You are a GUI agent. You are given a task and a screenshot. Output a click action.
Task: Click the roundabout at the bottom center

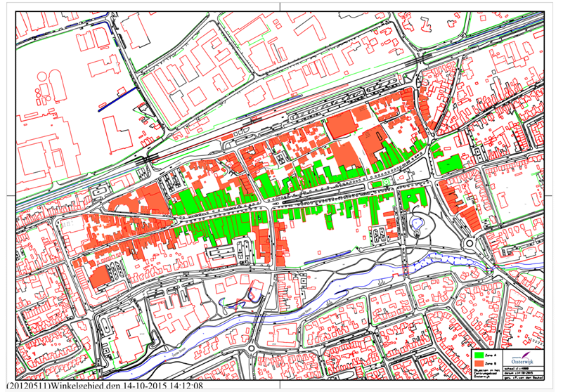pyautogui.click(x=250, y=347)
